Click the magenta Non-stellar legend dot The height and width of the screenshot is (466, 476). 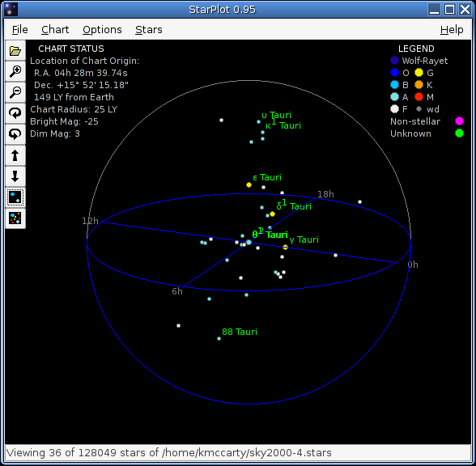point(460,121)
